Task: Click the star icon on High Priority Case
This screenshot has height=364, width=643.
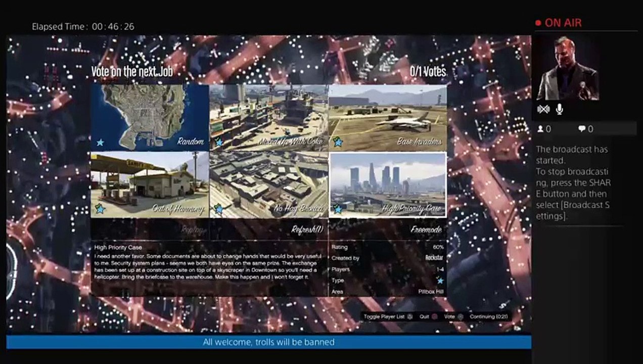Action: click(338, 209)
